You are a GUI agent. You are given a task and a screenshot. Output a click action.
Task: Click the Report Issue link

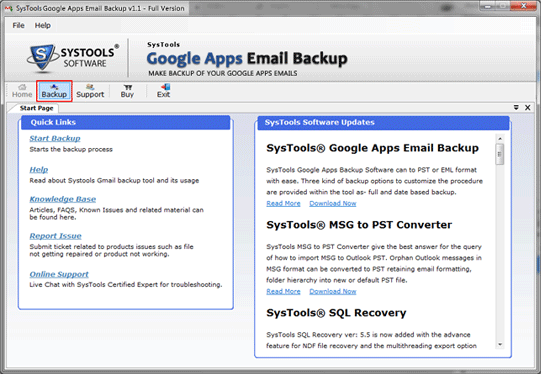pos(56,236)
